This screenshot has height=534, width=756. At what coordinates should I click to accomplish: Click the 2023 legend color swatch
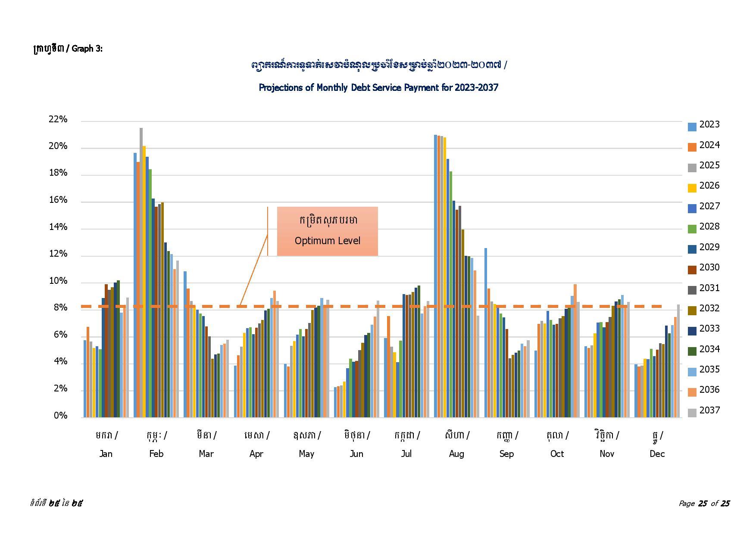point(692,127)
